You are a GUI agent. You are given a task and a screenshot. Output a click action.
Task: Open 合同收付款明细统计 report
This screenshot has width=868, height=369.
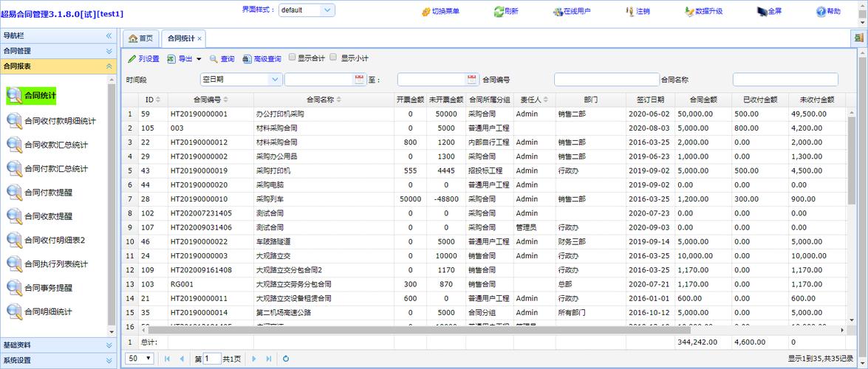coord(51,120)
